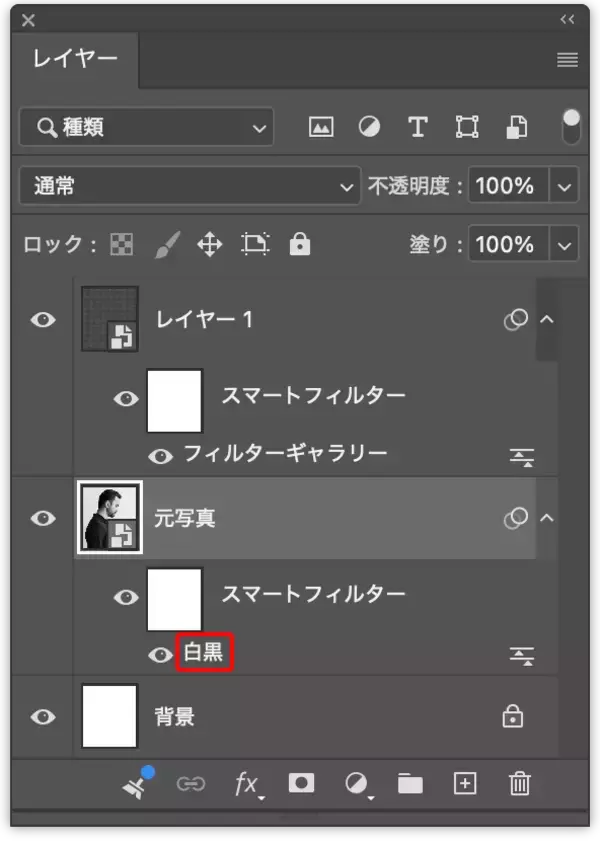Screen dimensions: 600x841
Task: Toggle the layer filtering switch on or off
Action: click(x=571, y=127)
